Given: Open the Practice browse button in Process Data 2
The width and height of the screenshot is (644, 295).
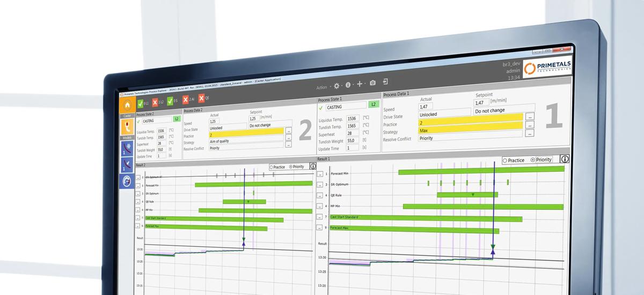Looking at the screenshot, I should coord(288,130).
